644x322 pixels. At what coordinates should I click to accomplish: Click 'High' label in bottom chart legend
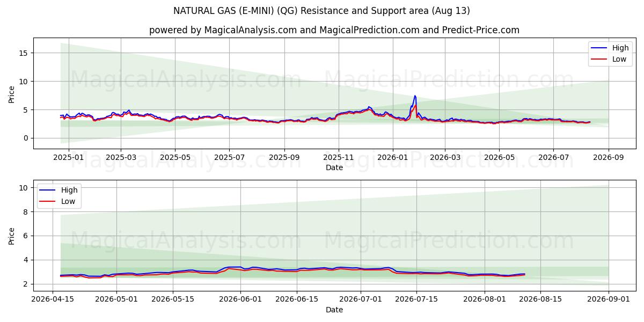coord(69,190)
